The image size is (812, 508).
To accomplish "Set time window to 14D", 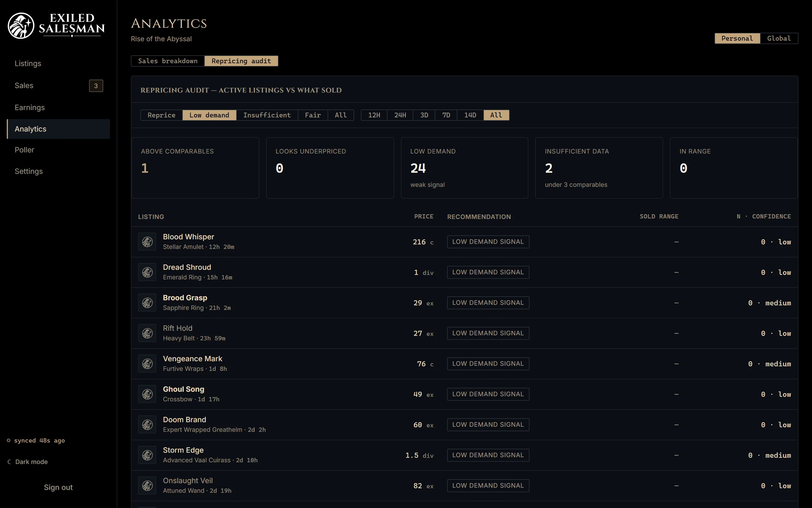I will [470, 115].
